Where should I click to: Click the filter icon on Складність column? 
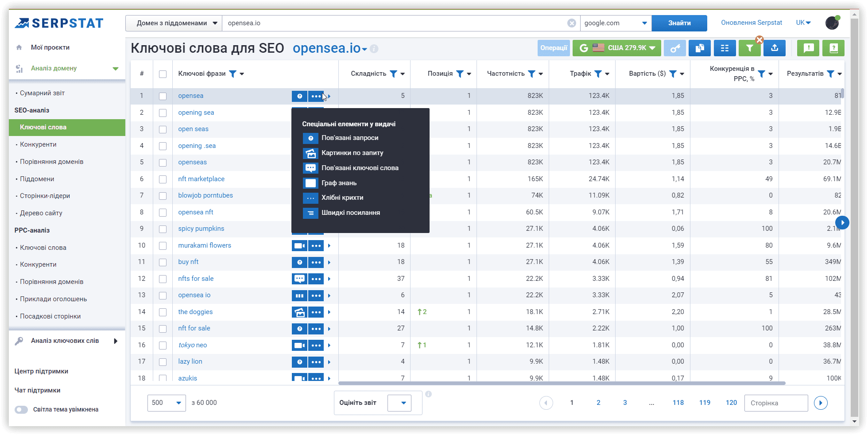(x=393, y=74)
